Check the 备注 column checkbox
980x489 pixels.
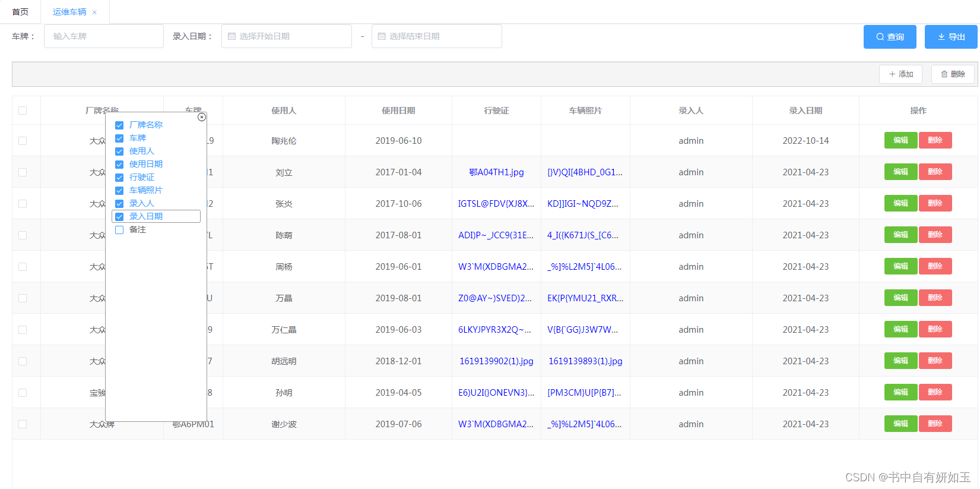(x=119, y=230)
